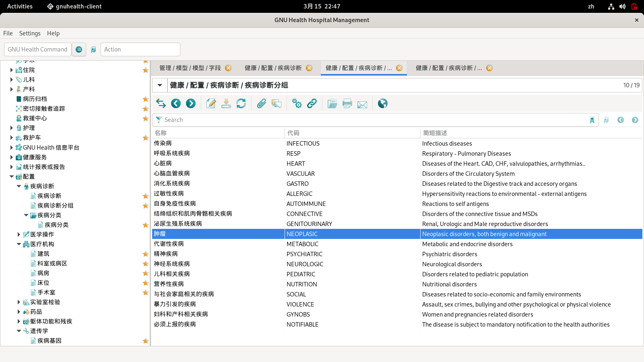Switch to 管理 / 模型 / 模型 / 字段 tab
The width and height of the screenshot is (644, 362).
coord(190,68)
